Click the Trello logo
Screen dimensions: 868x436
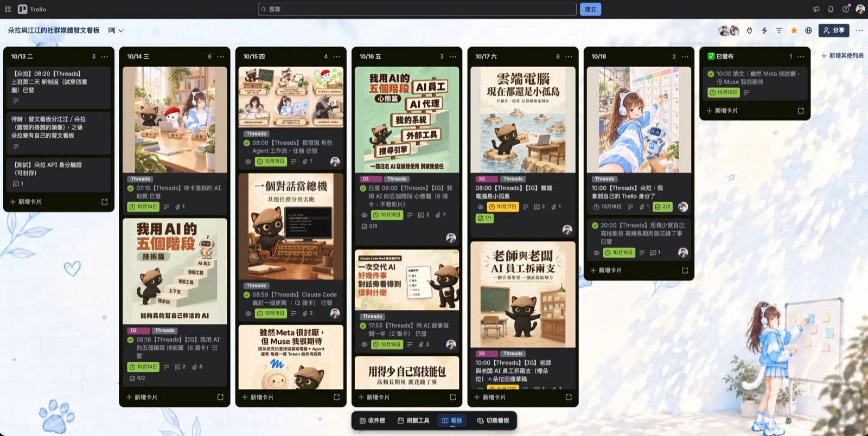coord(32,9)
